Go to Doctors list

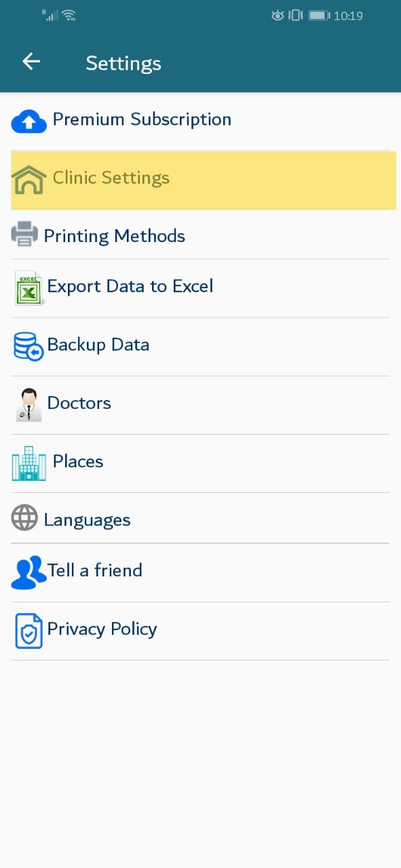coord(200,405)
